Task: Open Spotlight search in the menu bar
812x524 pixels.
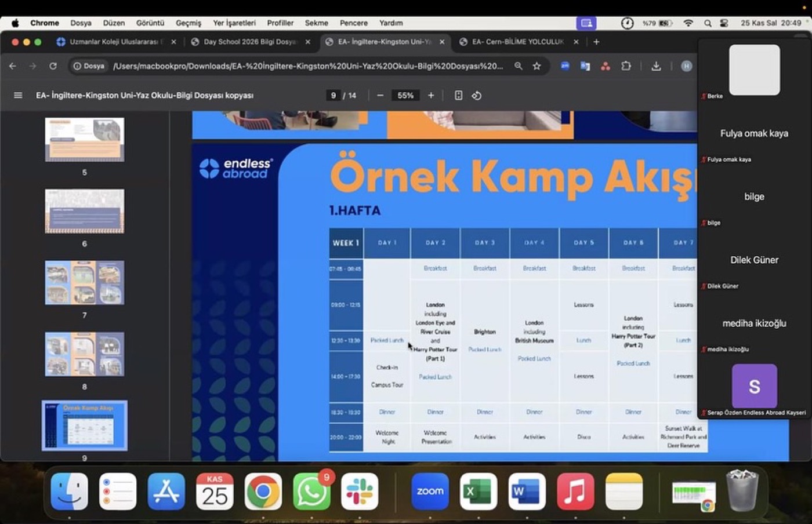Action: [x=708, y=23]
